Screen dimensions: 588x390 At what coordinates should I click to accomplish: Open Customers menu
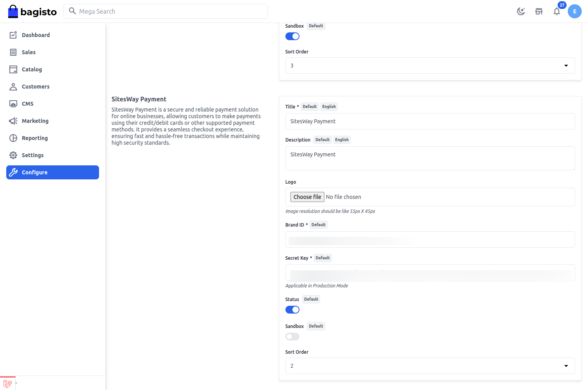53,87
